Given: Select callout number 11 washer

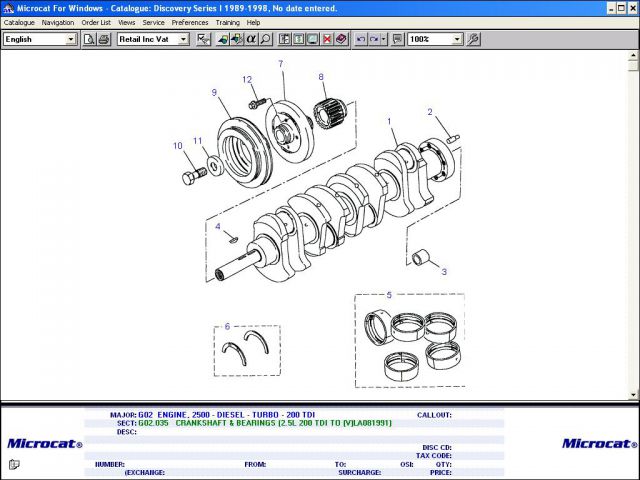Looking at the screenshot, I should click(x=198, y=141).
